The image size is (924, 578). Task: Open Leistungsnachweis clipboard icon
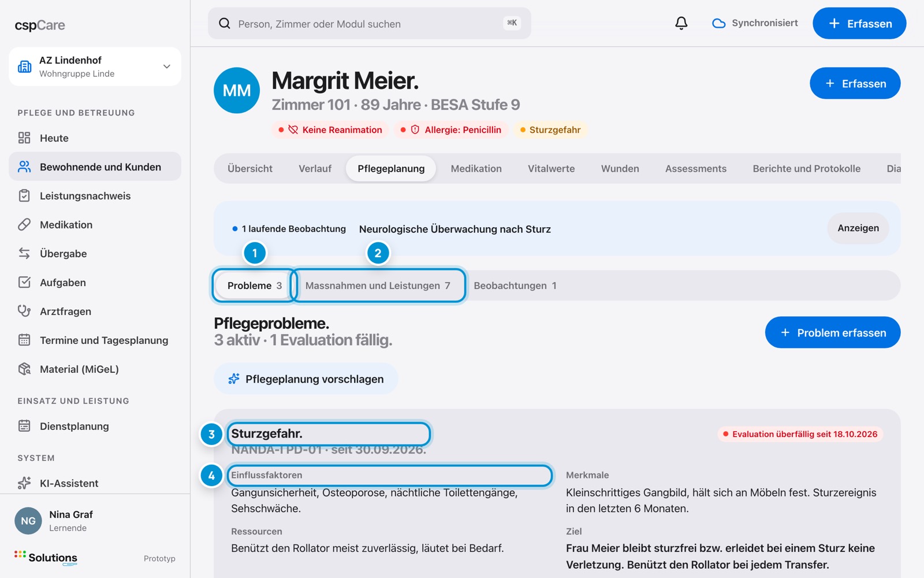pyautogui.click(x=24, y=195)
